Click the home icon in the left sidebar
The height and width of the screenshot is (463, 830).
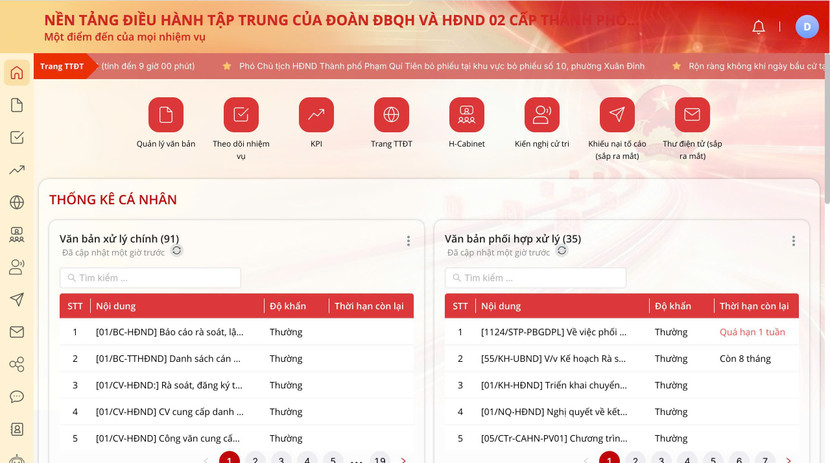tap(16, 73)
